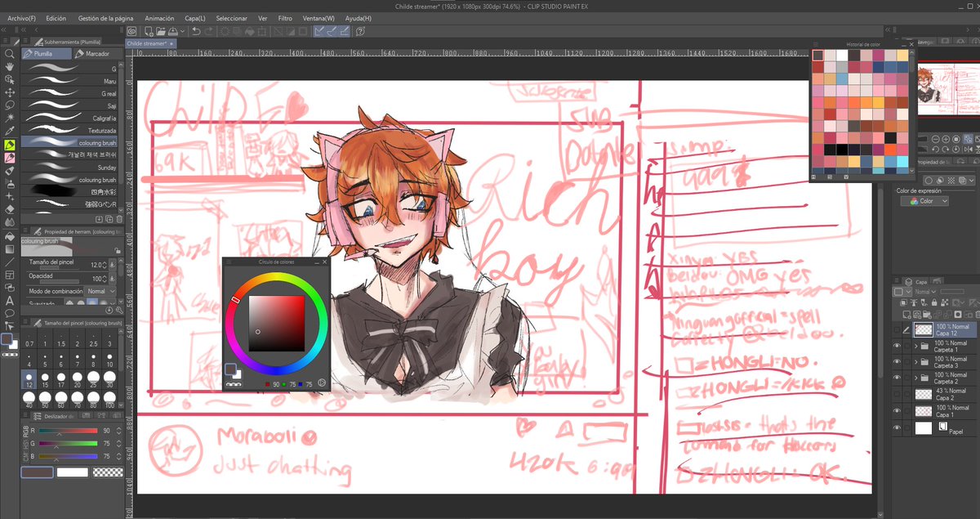Click the Undo arrow in command bar

tap(197, 31)
